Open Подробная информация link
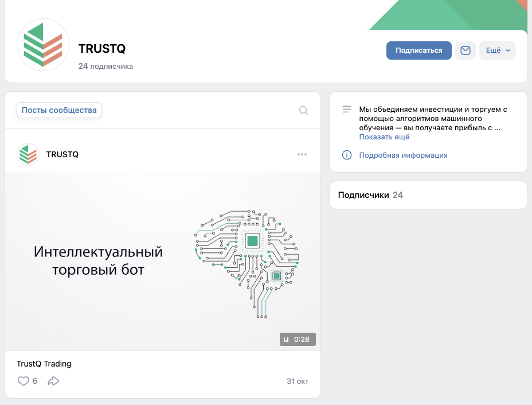 [402, 155]
